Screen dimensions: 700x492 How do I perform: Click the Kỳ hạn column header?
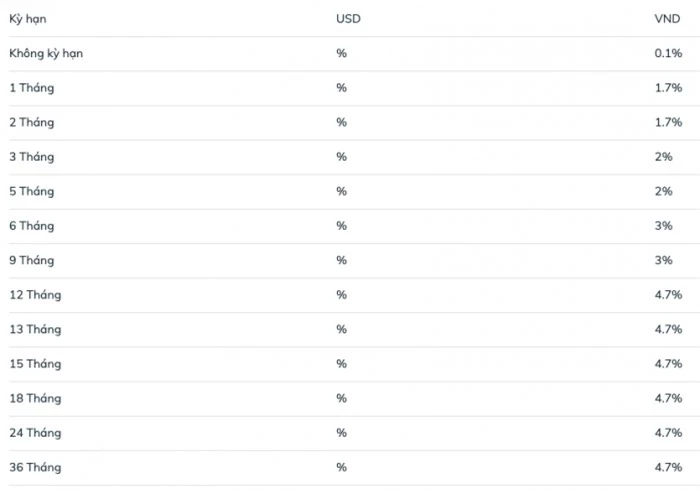click(x=28, y=19)
